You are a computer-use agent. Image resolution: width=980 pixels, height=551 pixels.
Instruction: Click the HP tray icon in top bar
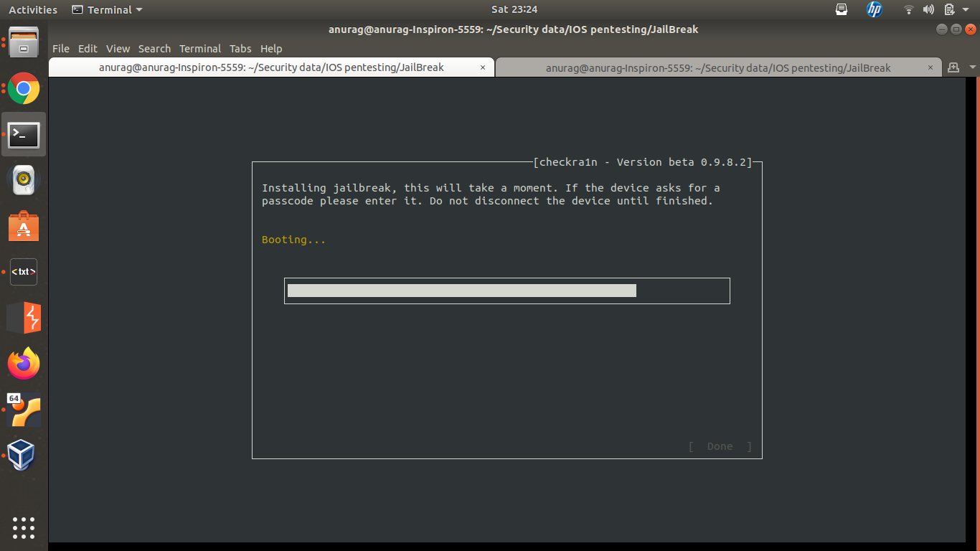[874, 9]
